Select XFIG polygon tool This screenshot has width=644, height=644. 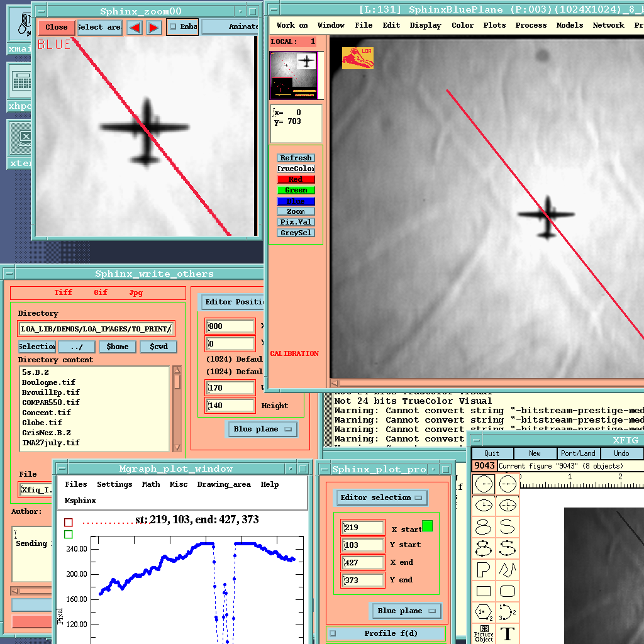click(484, 569)
